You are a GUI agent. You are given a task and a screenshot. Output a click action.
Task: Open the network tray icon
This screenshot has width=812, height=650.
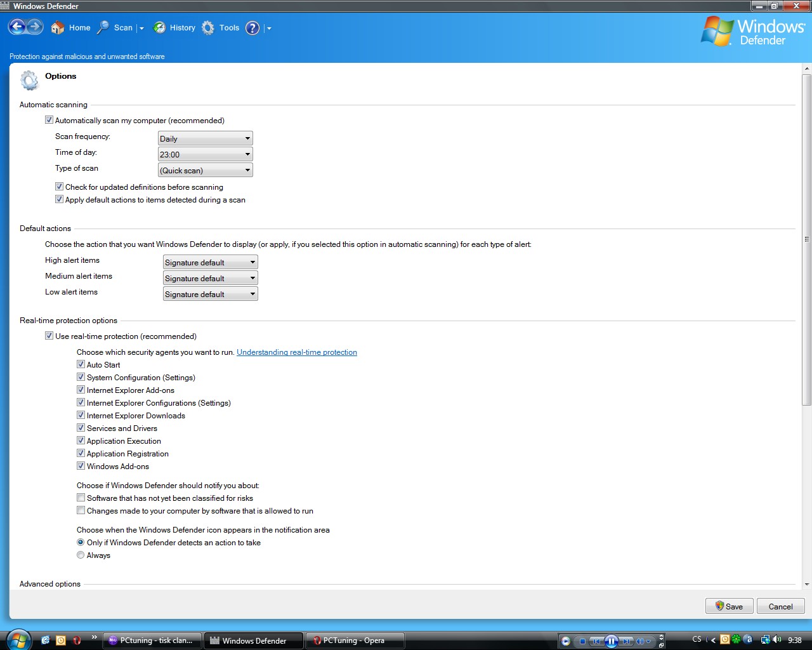pos(766,640)
